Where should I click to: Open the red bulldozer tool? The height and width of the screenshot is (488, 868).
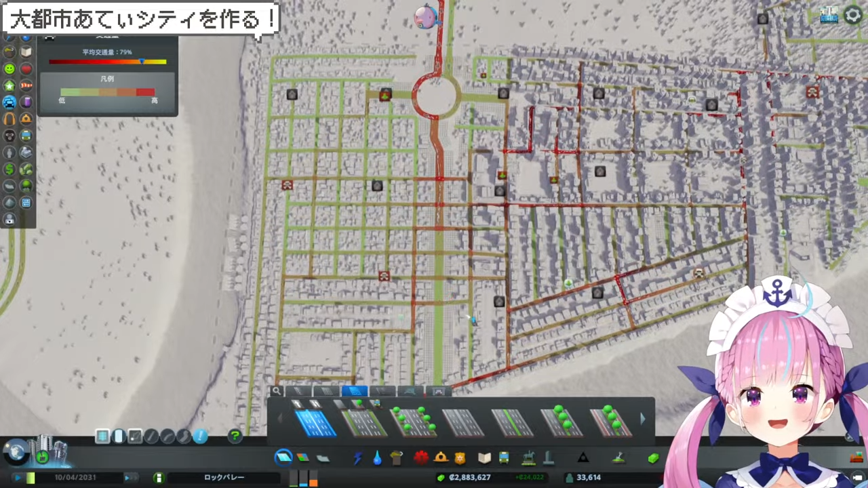[x=856, y=457]
